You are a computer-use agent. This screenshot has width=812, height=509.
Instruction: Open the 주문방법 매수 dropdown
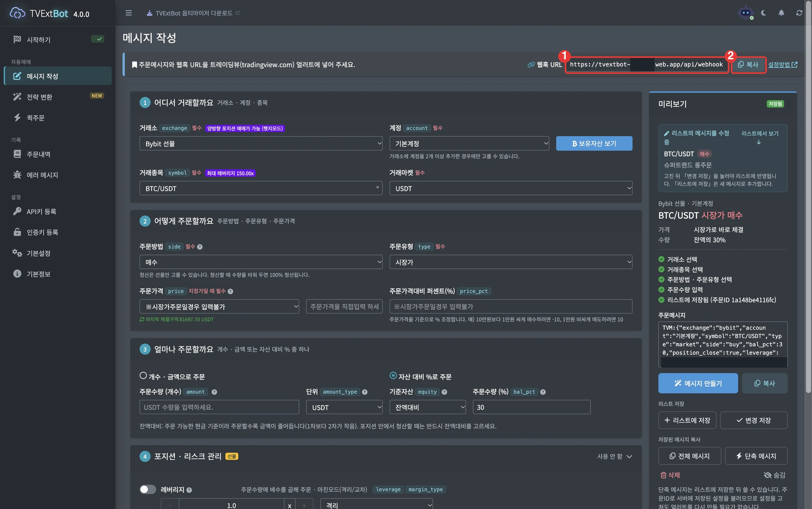point(261,262)
